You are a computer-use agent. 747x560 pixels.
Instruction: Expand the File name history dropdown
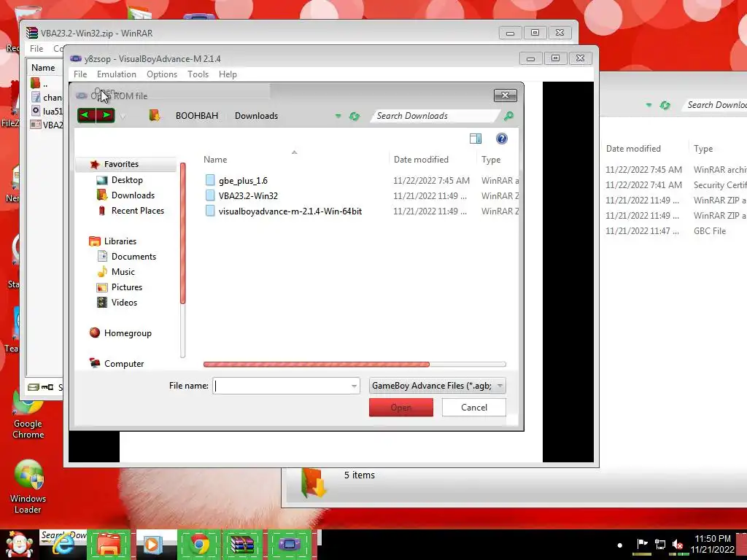pyautogui.click(x=354, y=386)
